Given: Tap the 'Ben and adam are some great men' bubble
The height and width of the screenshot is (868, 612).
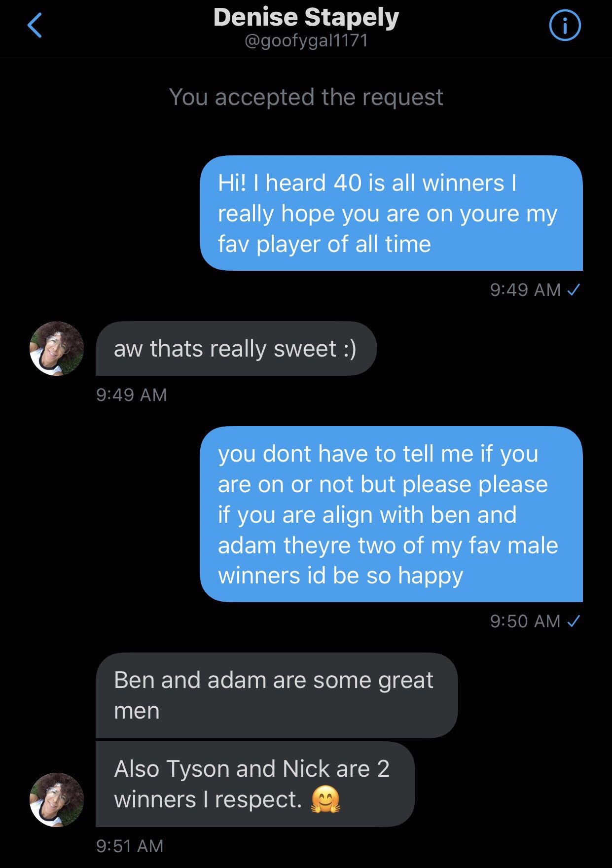Looking at the screenshot, I should [276, 695].
